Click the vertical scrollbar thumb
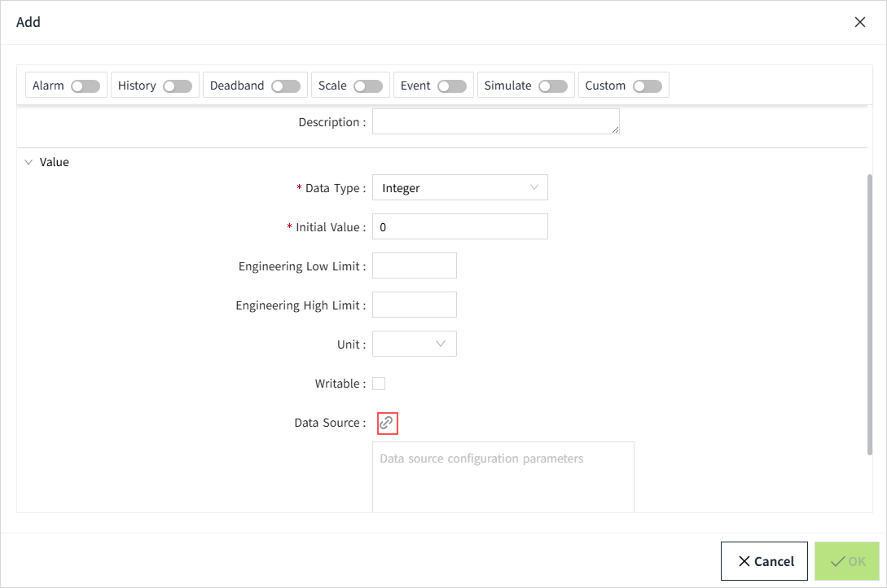887x588 pixels. [x=869, y=314]
